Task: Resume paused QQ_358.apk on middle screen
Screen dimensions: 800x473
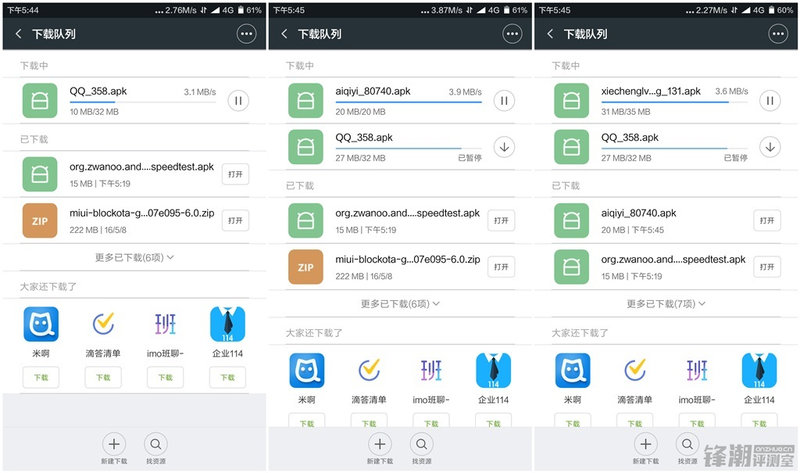Action: (504, 147)
